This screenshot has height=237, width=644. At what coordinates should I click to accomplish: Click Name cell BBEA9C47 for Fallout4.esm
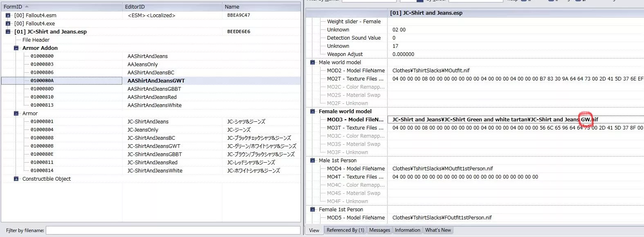pos(239,15)
